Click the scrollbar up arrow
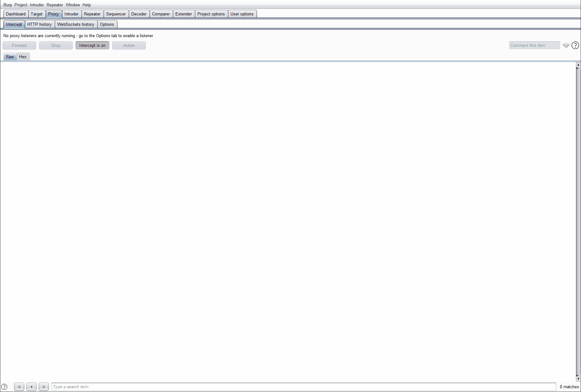The image size is (581, 392). point(578,64)
